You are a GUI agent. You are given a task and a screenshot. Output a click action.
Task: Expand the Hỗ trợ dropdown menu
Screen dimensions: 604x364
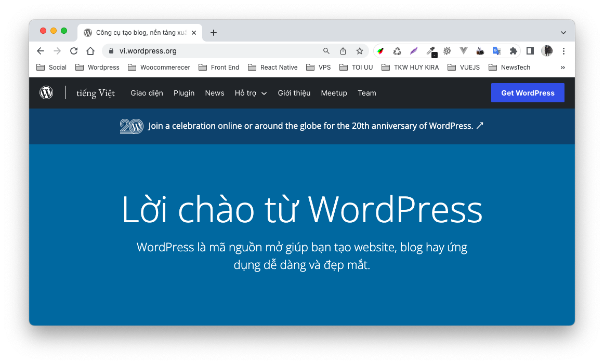(x=251, y=93)
